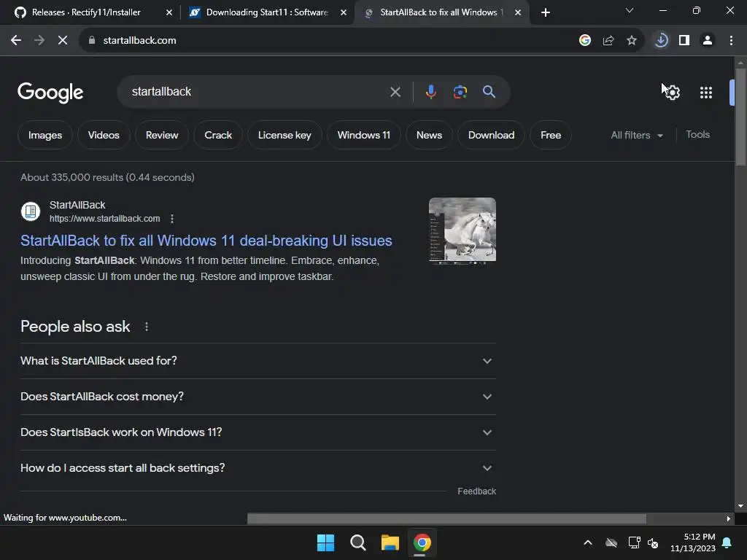Screen dimensions: 747x560
Task: Start voice search with microphone
Action: 430,92
